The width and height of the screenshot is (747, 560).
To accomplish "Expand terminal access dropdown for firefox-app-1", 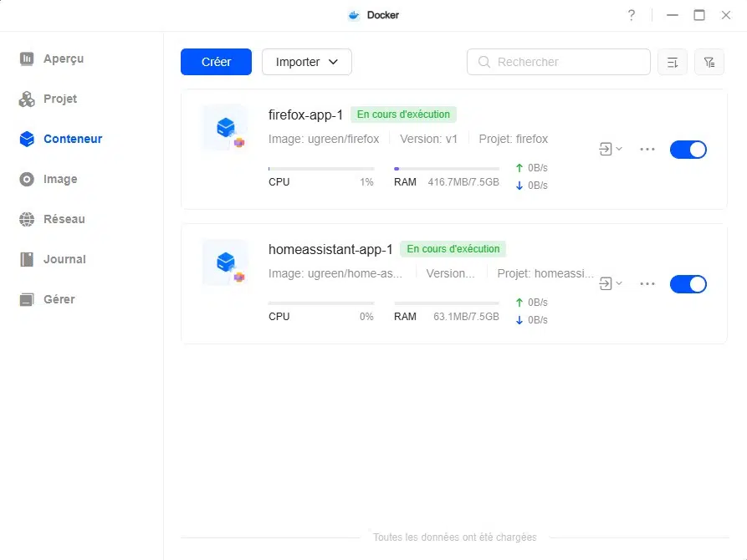I will (x=610, y=149).
